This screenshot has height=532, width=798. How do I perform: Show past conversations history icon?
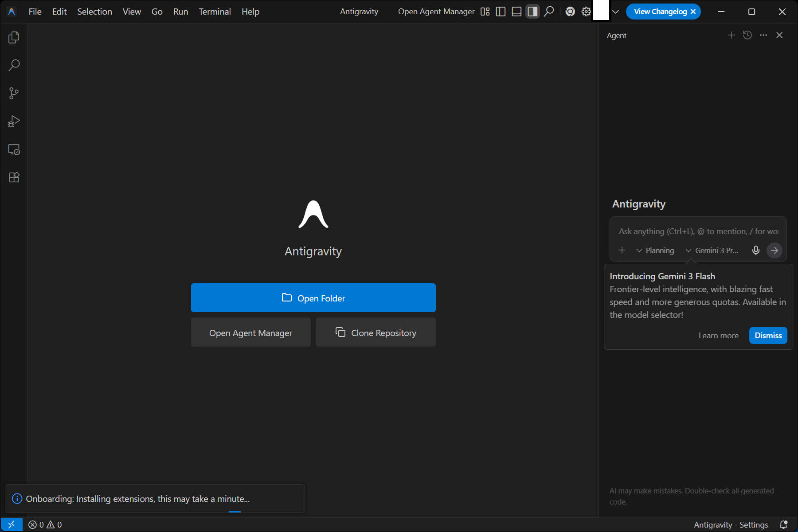click(x=747, y=35)
